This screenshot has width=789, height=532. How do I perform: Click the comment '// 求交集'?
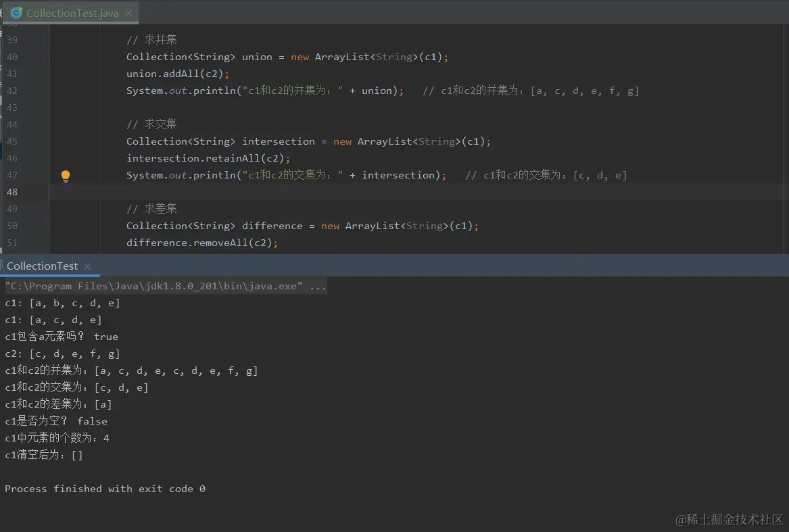coord(151,124)
